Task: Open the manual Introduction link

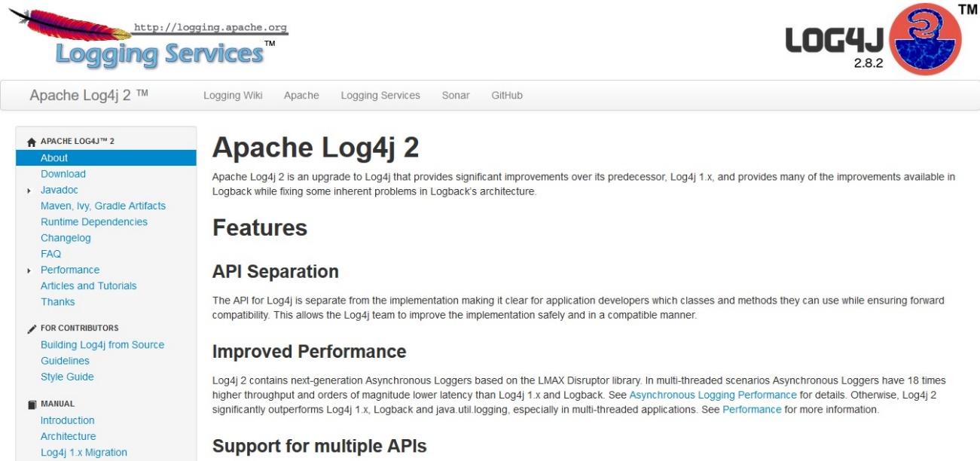Action: pyautogui.click(x=68, y=420)
